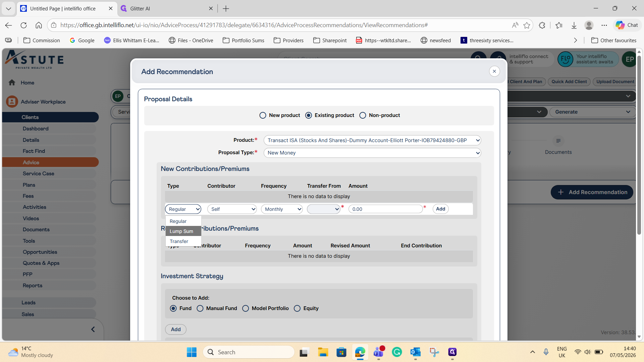The image size is (644, 362).
Task: Choose the Non-product radio option
Action: point(363,115)
